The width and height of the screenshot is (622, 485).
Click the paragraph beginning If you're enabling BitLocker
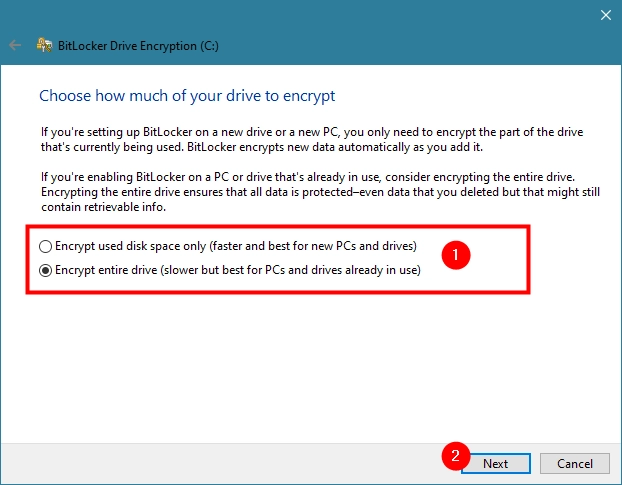[320, 192]
